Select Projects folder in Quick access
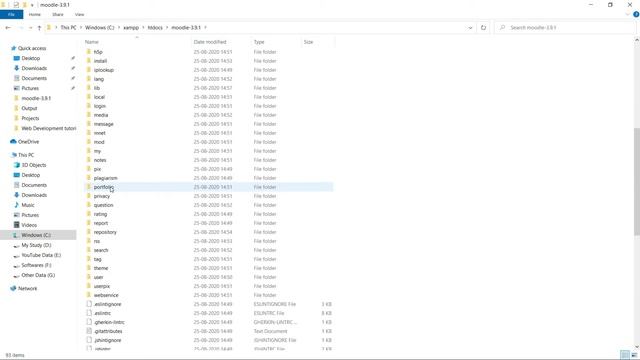 [x=30, y=118]
